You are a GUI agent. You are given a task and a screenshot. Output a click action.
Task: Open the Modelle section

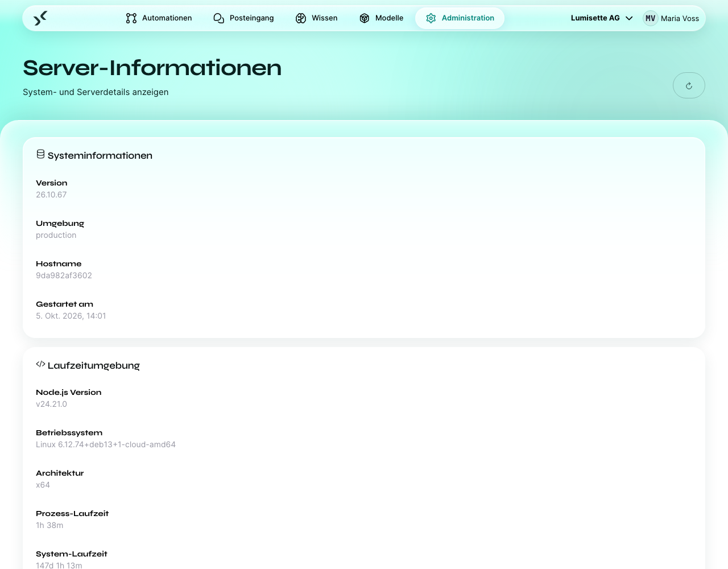(381, 18)
